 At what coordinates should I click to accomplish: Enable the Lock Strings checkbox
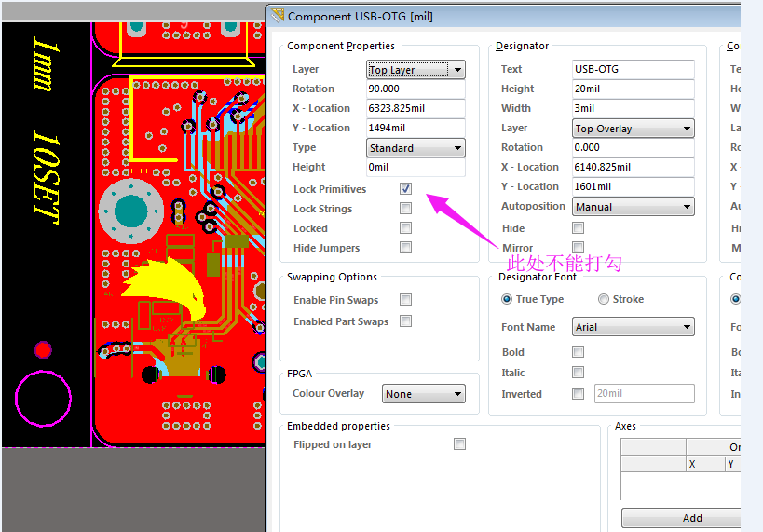tap(405, 209)
